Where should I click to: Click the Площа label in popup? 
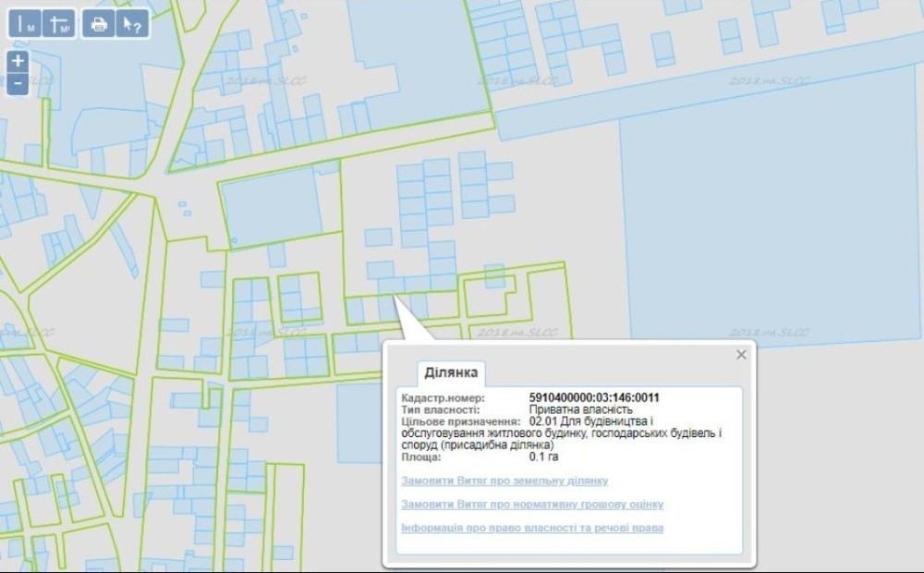pyautogui.click(x=420, y=457)
